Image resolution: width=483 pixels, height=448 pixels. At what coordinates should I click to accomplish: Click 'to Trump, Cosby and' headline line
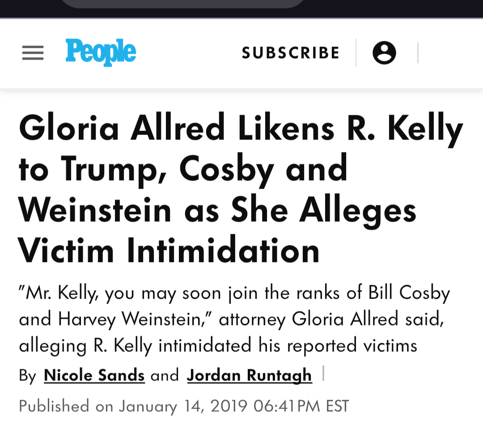click(183, 169)
